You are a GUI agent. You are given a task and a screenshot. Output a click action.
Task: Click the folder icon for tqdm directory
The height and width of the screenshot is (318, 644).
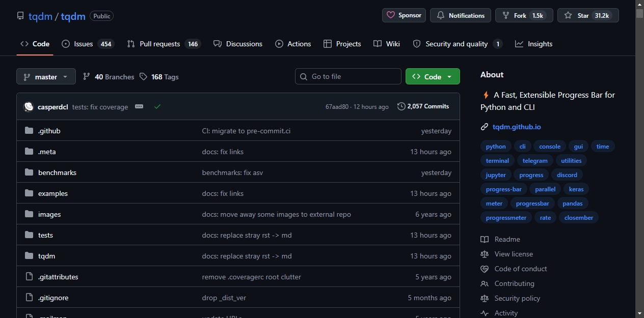(29, 256)
